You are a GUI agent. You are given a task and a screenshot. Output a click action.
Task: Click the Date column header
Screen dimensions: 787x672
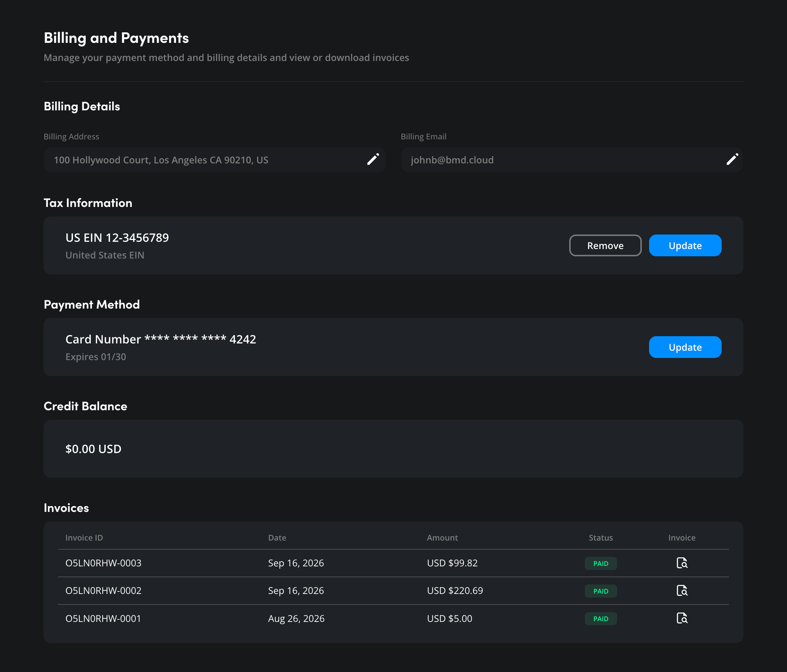[277, 538]
